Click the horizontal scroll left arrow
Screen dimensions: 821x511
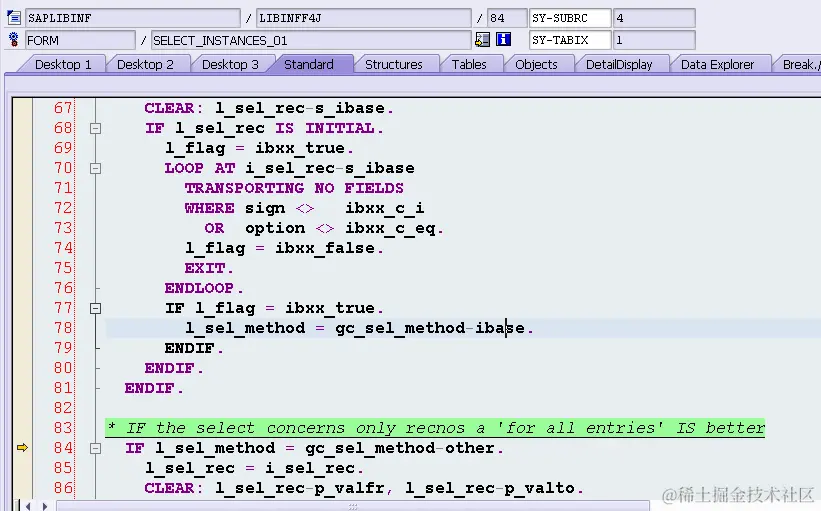pyautogui.click(x=28, y=506)
